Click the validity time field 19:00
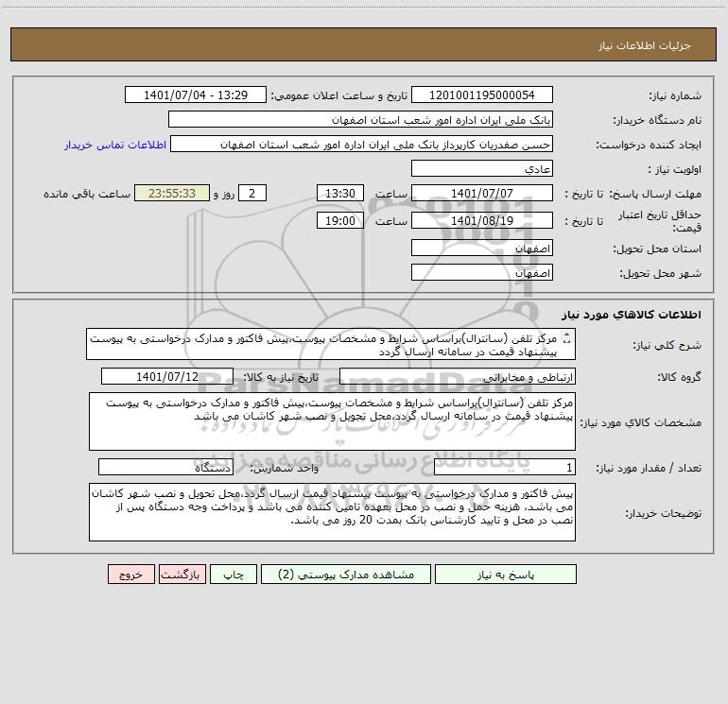 click(339, 220)
